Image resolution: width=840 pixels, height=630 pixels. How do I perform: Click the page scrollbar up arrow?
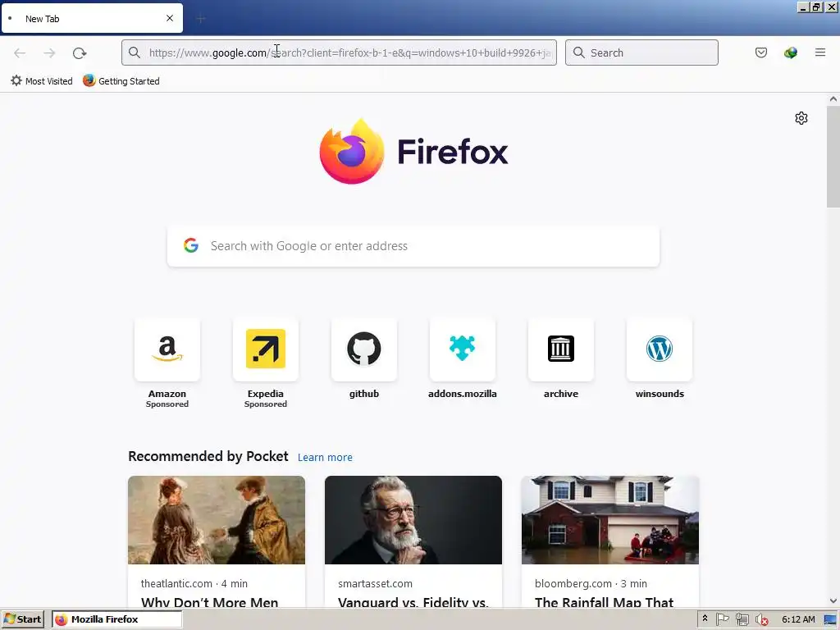(x=833, y=98)
